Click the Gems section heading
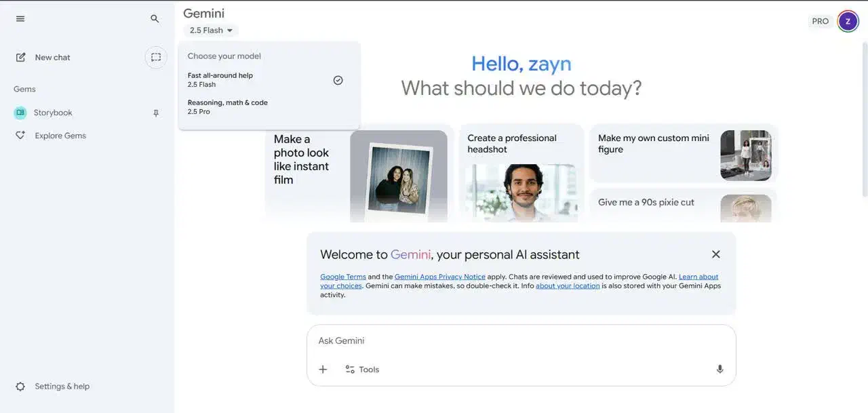 tap(24, 89)
